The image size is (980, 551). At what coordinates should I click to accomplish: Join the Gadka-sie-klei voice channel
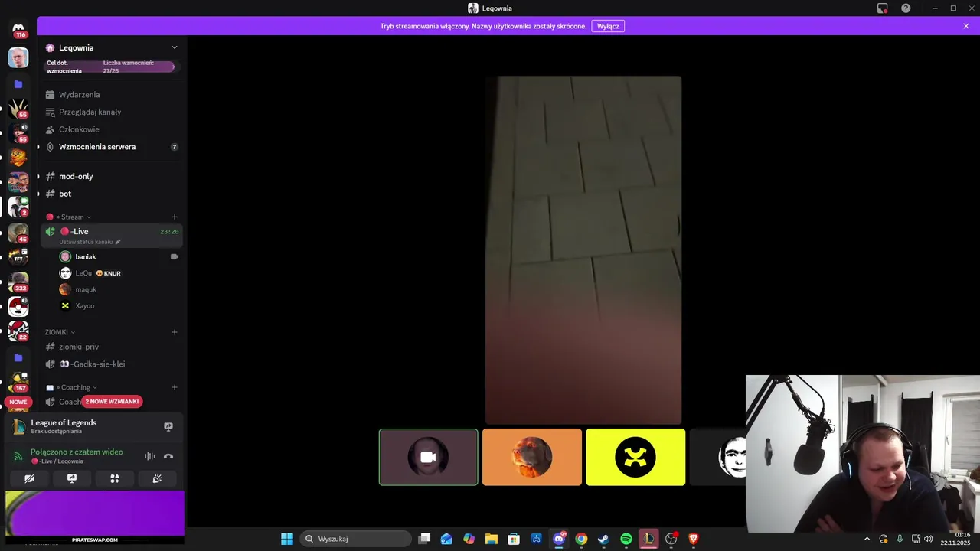pyautogui.click(x=112, y=364)
